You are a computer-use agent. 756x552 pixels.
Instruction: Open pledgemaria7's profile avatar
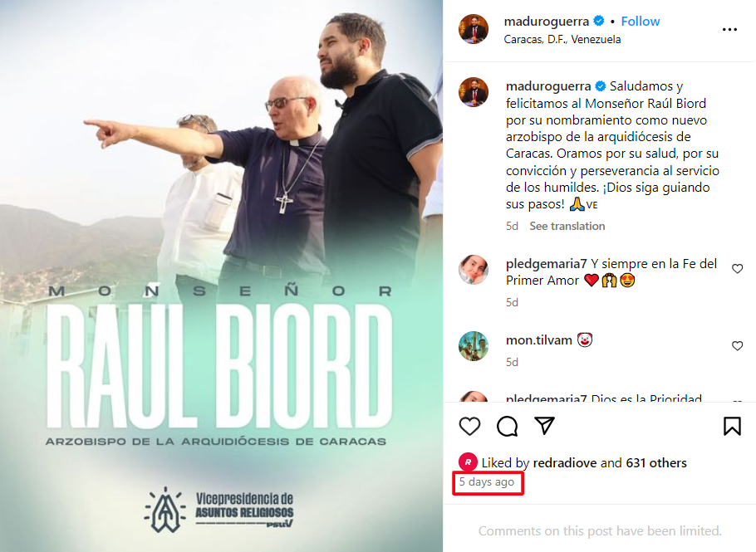[473, 270]
